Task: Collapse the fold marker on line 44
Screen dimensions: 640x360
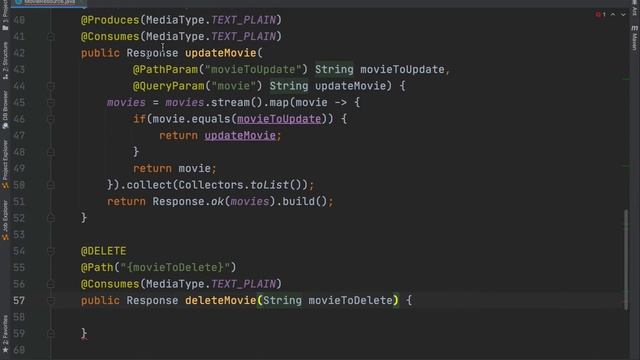Action: tap(51, 86)
